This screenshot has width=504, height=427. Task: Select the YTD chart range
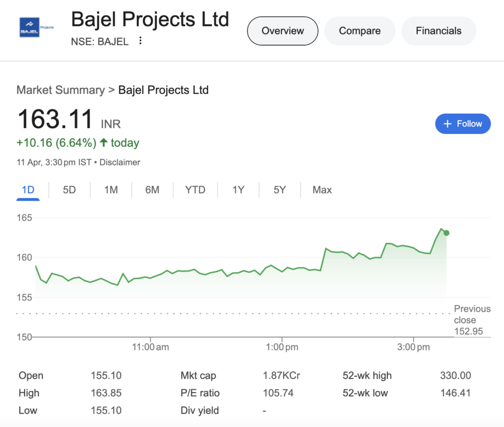tap(195, 190)
